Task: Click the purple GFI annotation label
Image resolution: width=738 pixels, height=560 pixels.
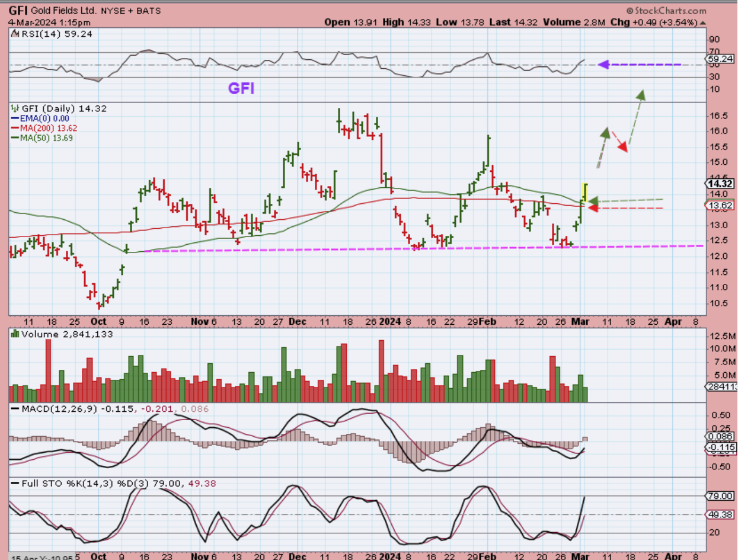Action: coord(242,88)
